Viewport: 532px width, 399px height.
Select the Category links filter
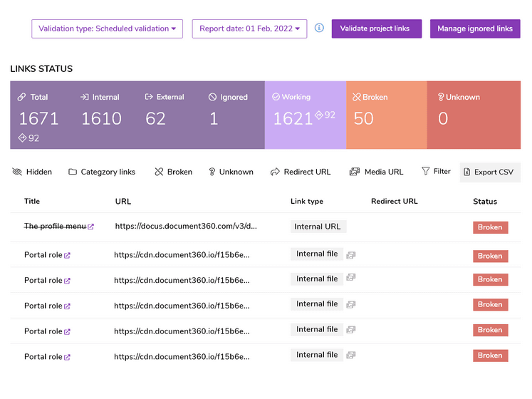click(102, 172)
